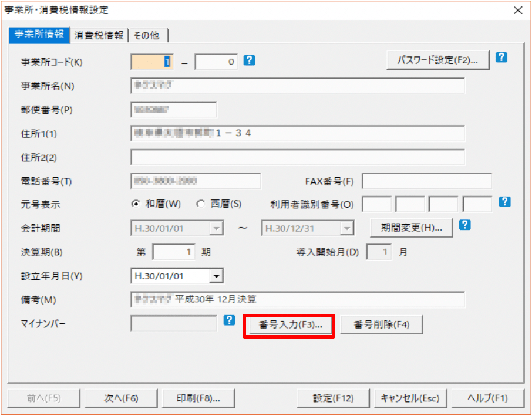
Task: Click the empty 住所2 input field
Action: click(x=298, y=157)
